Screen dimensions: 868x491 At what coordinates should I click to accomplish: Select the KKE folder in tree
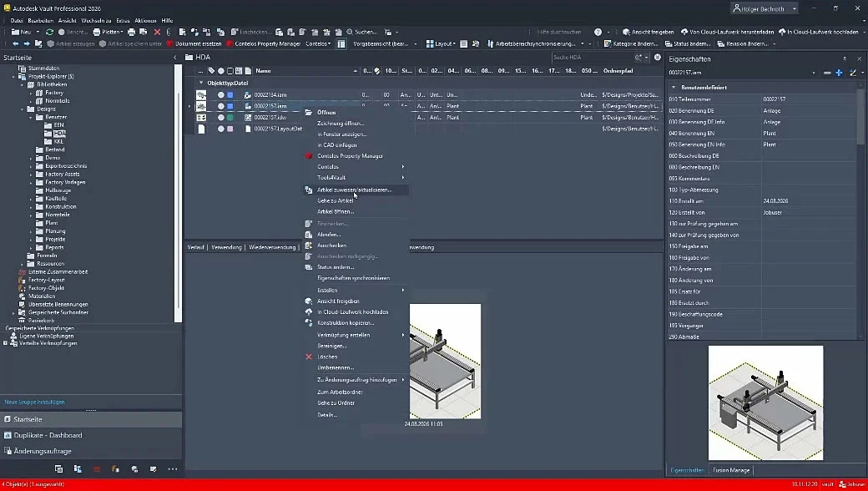click(x=58, y=142)
